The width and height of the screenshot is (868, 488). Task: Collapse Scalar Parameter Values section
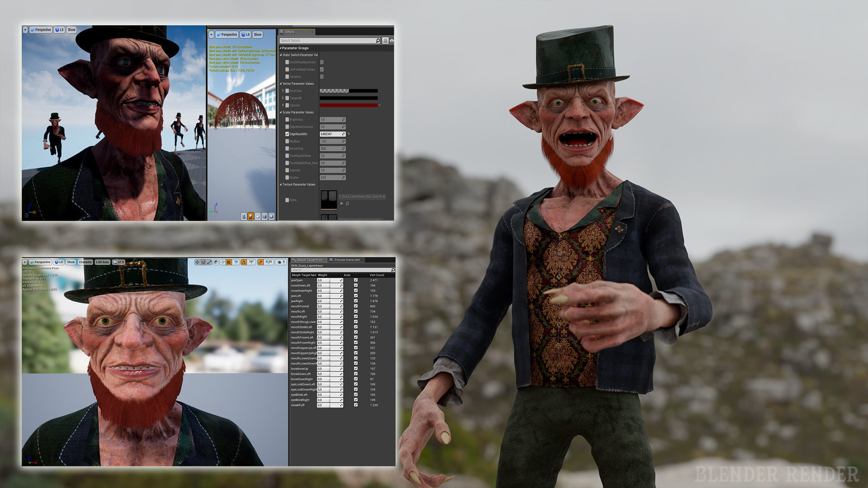pos(281,112)
